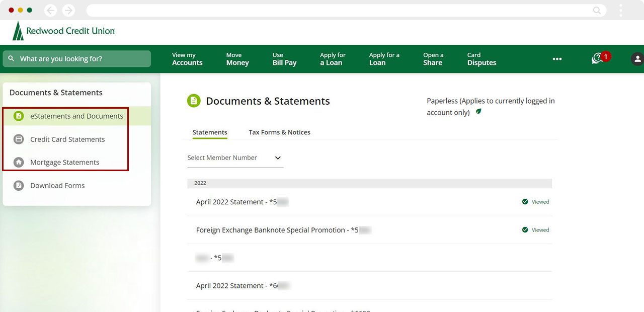Click the search magnifier icon in green bar
644x312 pixels.
(11, 59)
